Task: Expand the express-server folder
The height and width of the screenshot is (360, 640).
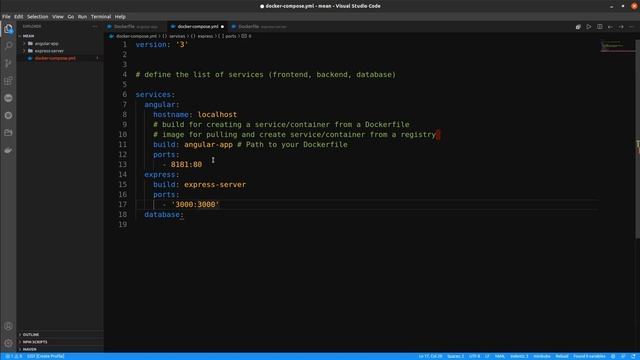Action: 24,51
